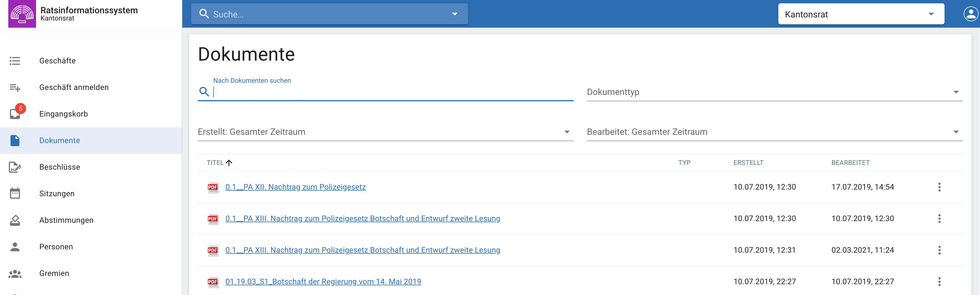Click the Geschäft anmelden add-list icon
The image size is (980, 295).
coord(15,87)
